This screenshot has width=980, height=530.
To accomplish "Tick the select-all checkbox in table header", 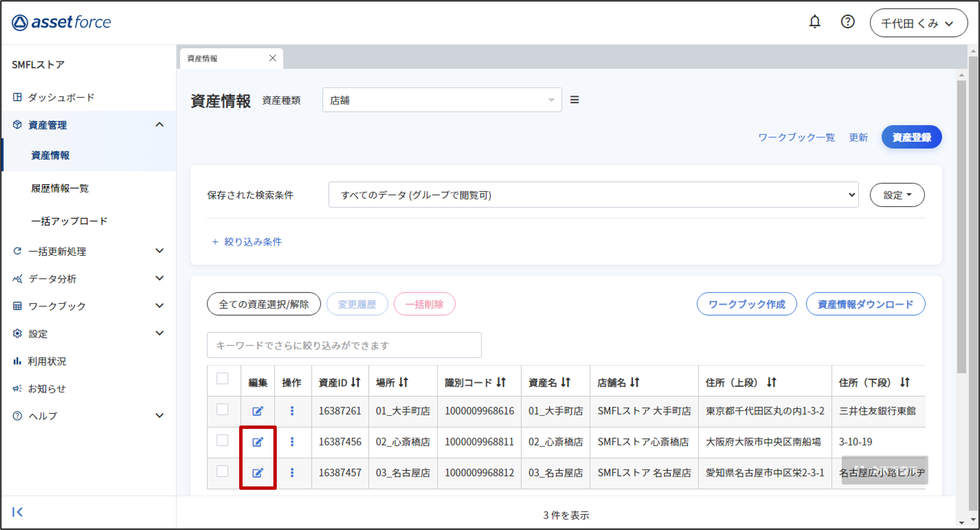I will pos(222,379).
